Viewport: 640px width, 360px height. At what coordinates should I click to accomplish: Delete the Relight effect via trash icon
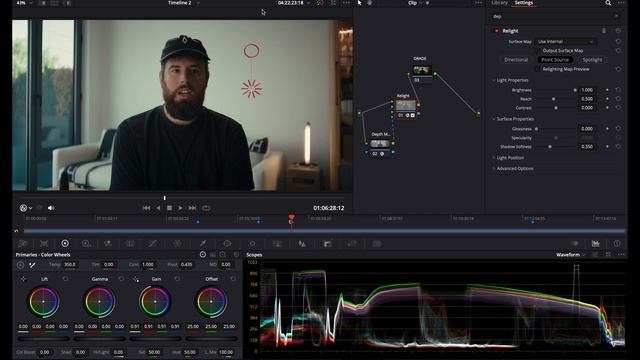click(x=604, y=31)
